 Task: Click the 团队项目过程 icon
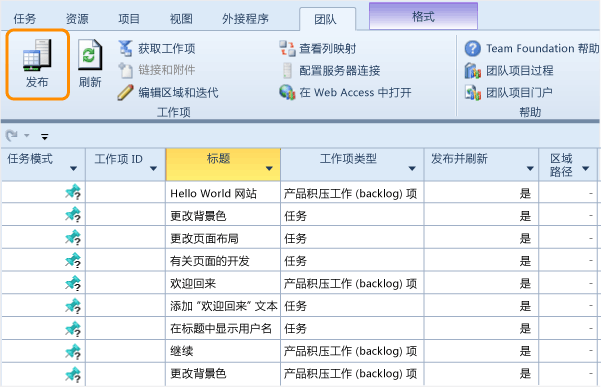[473, 71]
